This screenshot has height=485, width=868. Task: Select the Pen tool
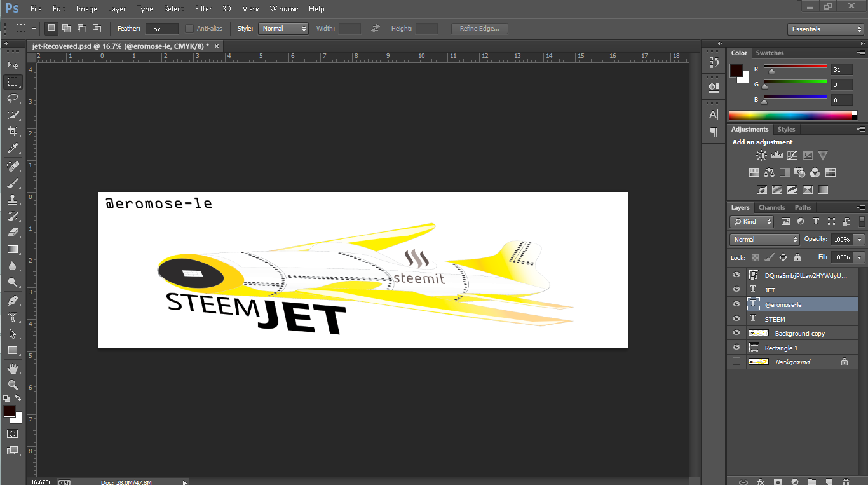click(13, 300)
